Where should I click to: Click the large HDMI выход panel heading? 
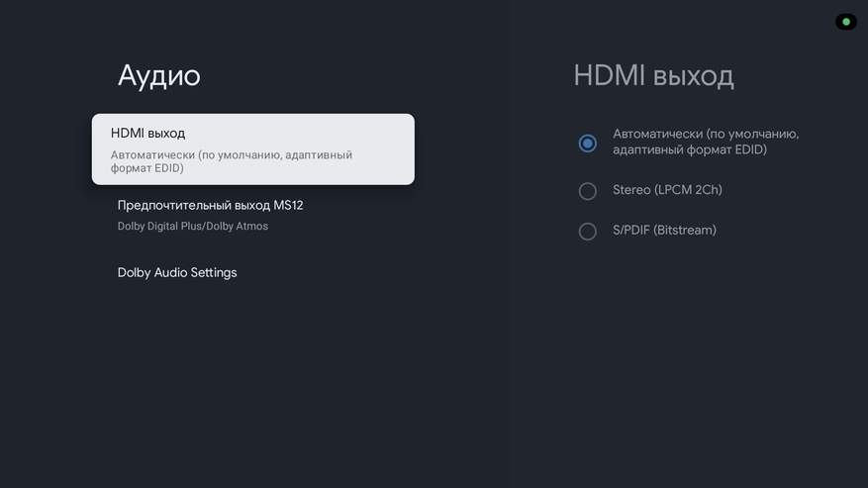(653, 75)
